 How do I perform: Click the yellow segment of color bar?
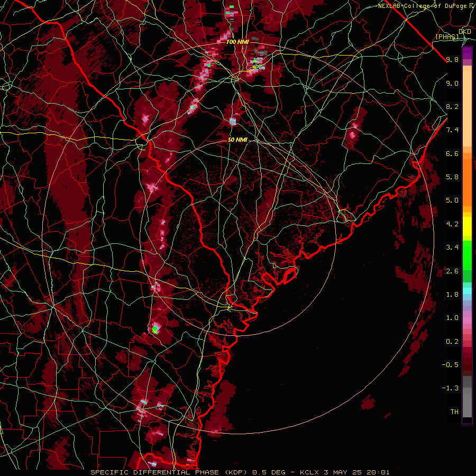tap(467, 226)
